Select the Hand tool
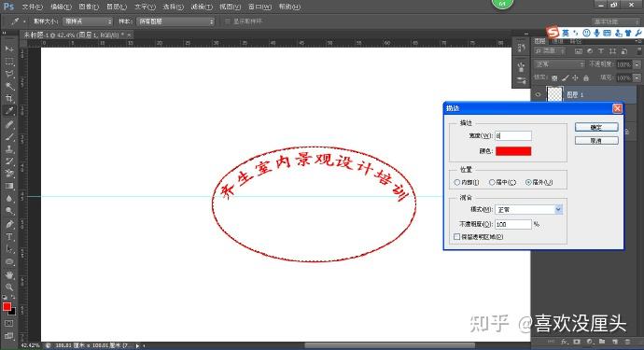The height and width of the screenshot is (350, 644). pos(9,274)
